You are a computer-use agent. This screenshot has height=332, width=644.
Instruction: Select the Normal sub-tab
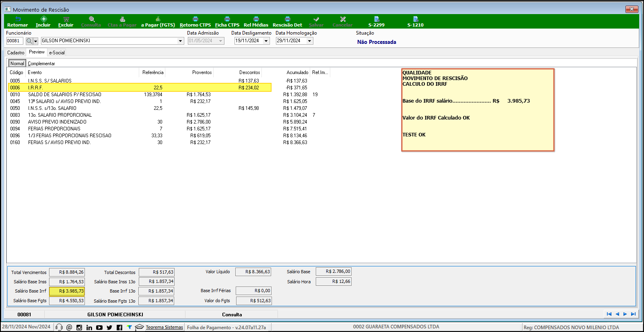click(17, 64)
